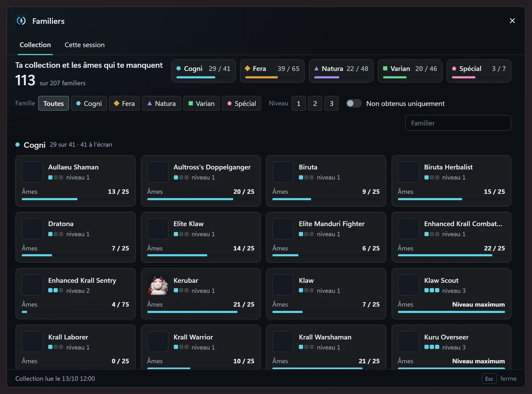Click the empty portrait slot of Biruta Herbalist
Viewport: 532px width, 394px height.
pyautogui.click(x=409, y=172)
